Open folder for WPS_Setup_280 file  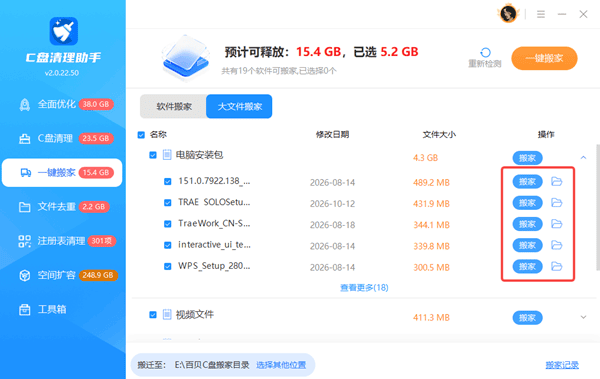click(x=557, y=266)
